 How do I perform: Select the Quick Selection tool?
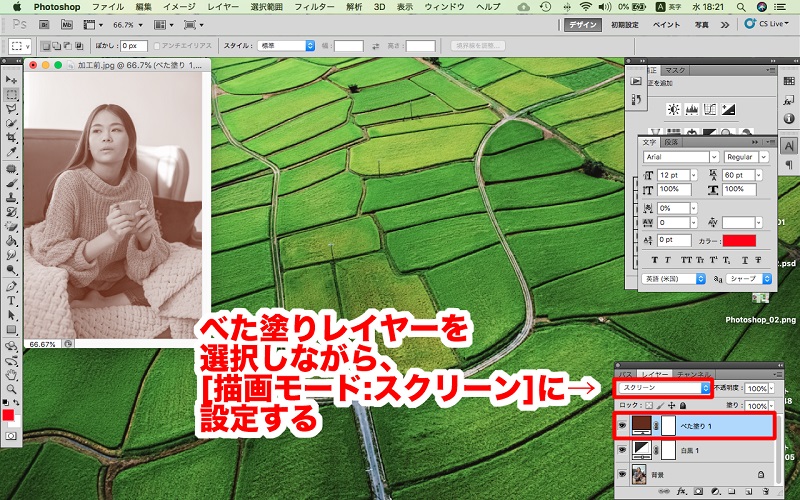[x=11, y=123]
